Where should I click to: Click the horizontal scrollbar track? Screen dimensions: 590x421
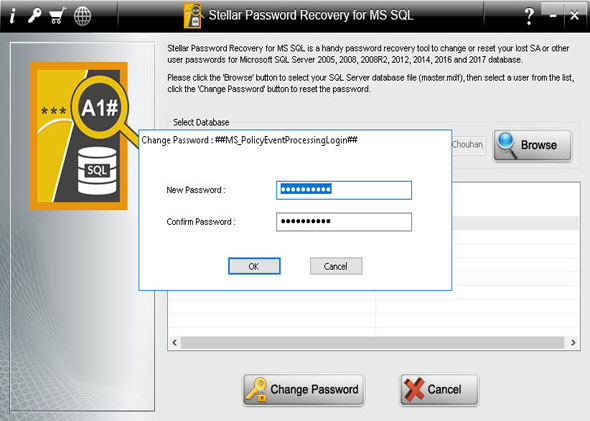(x=373, y=342)
